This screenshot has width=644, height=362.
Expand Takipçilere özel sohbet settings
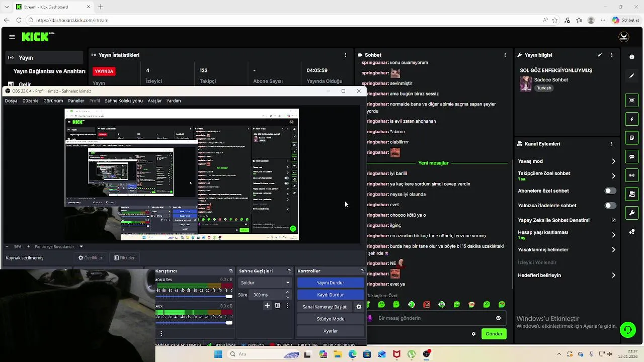click(613, 176)
